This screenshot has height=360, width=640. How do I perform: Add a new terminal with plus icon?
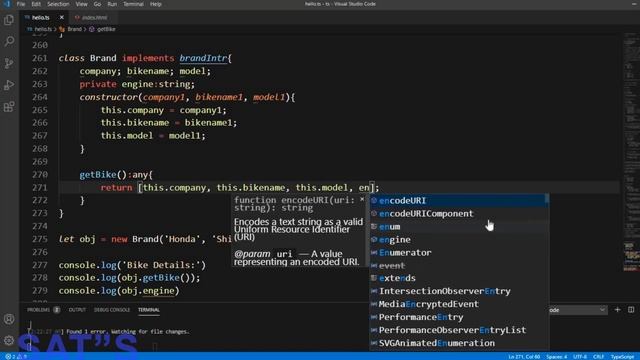click(x=617, y=310)
